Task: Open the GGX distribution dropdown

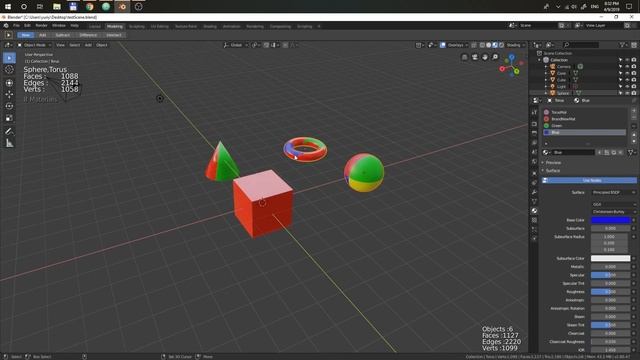Action: coord(613,204)
